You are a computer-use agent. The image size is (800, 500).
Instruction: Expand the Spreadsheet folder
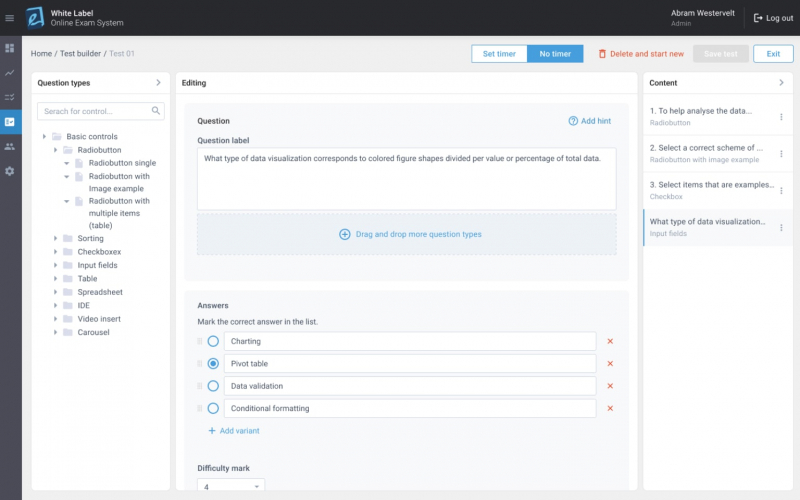[56, 292]
